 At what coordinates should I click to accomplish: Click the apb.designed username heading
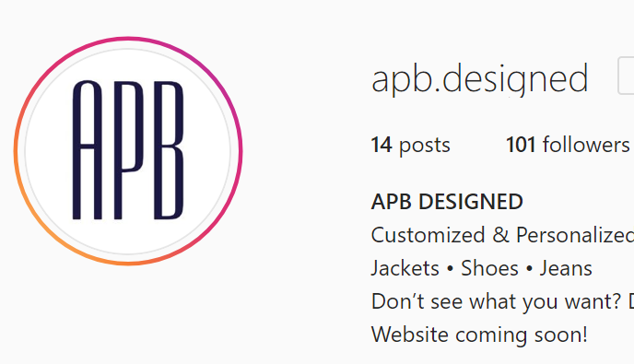tap(479, 79)
